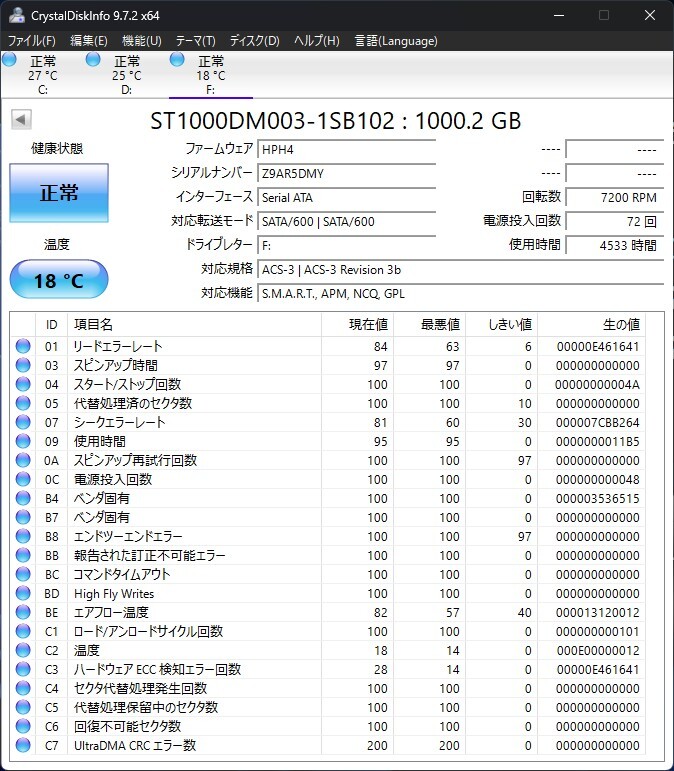Click the status orb for エンドツーエンドエラー row
Image resolution: width=674 pixels, height=771 pixels.
23,536
